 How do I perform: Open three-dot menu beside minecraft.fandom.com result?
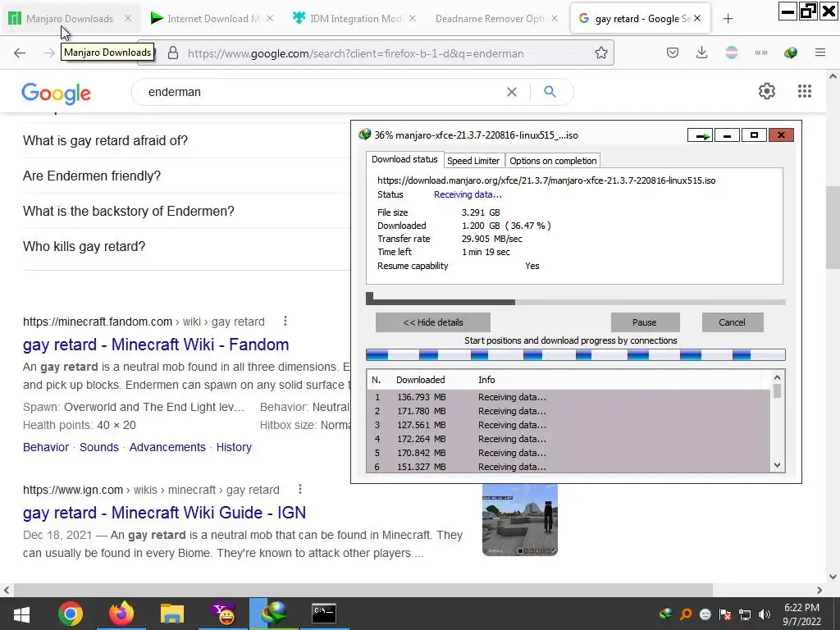[285, 321]
